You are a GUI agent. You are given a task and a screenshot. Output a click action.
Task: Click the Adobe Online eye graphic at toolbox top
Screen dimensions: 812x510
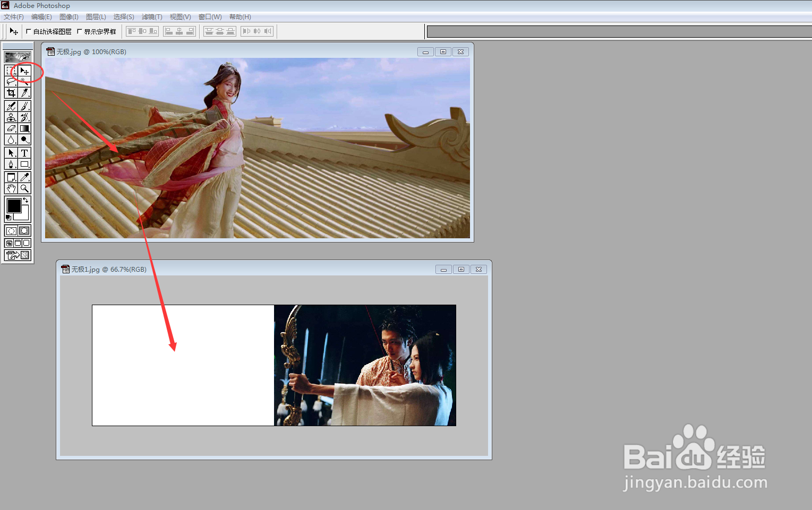(18, 57)
